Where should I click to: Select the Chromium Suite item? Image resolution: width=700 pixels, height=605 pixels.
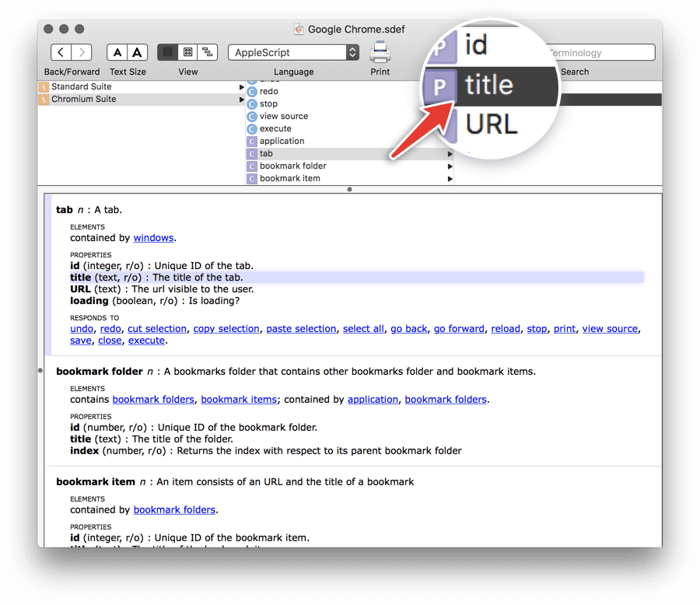tap(83, 100)
